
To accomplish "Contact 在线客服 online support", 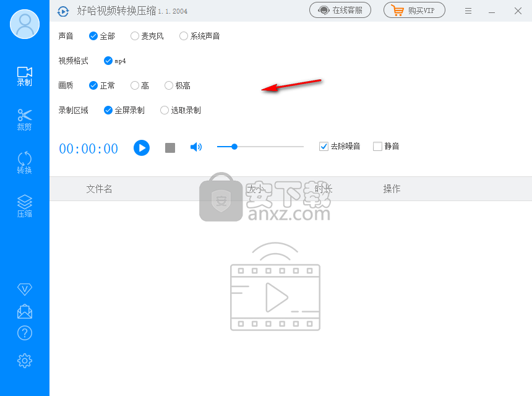I will pyautogui.click(x=340, y=10).
